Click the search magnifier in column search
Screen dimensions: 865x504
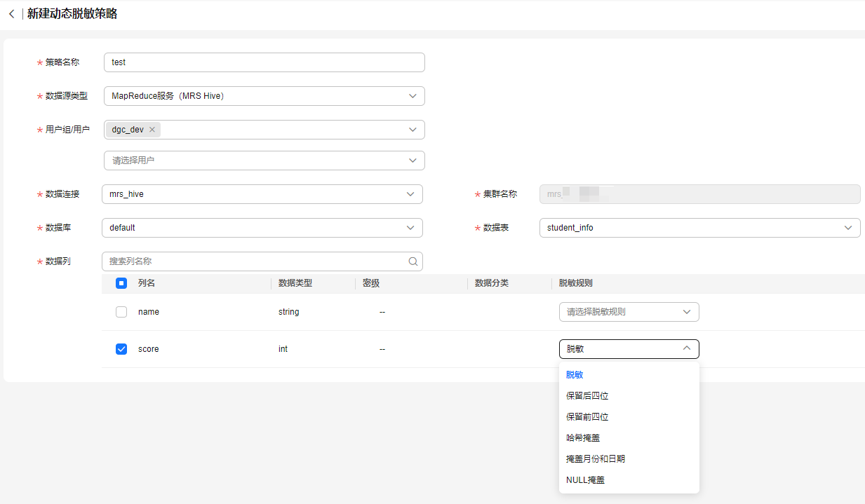[x=413, y=261]
